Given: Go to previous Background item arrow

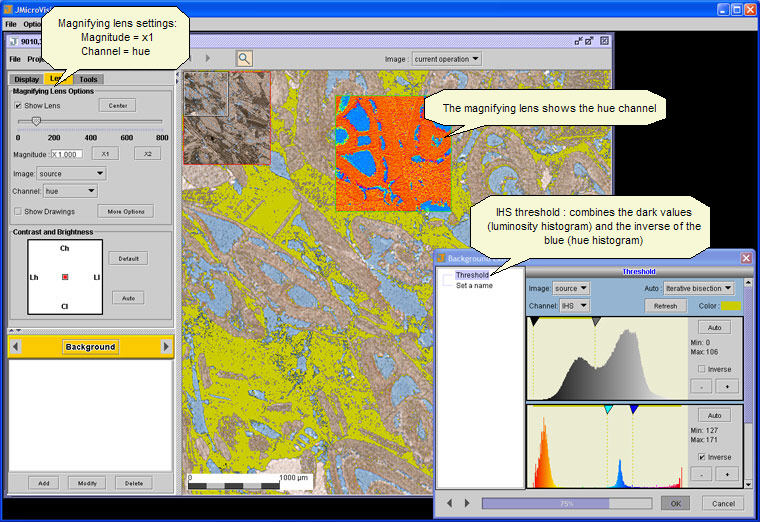Looking at the screenshot, I should tap(16, 347).
